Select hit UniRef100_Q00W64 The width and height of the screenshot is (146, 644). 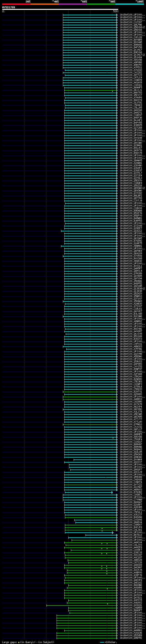click(x=131, y=459)
